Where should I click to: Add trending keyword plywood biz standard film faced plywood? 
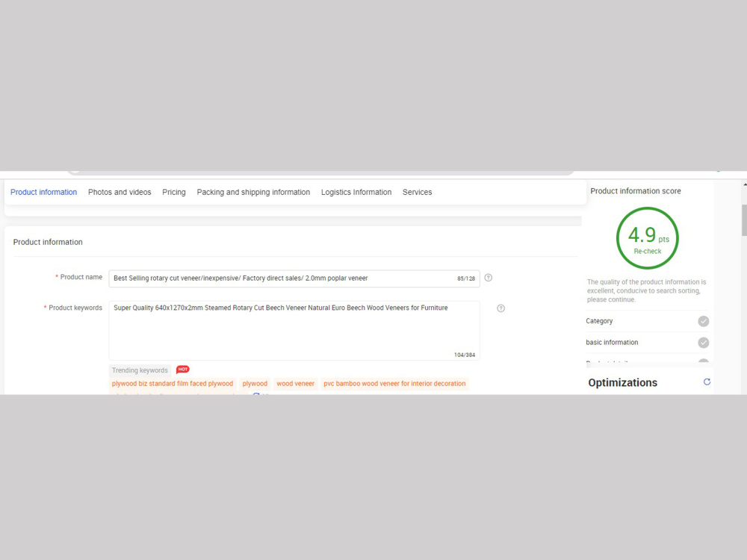click(173, 383)
